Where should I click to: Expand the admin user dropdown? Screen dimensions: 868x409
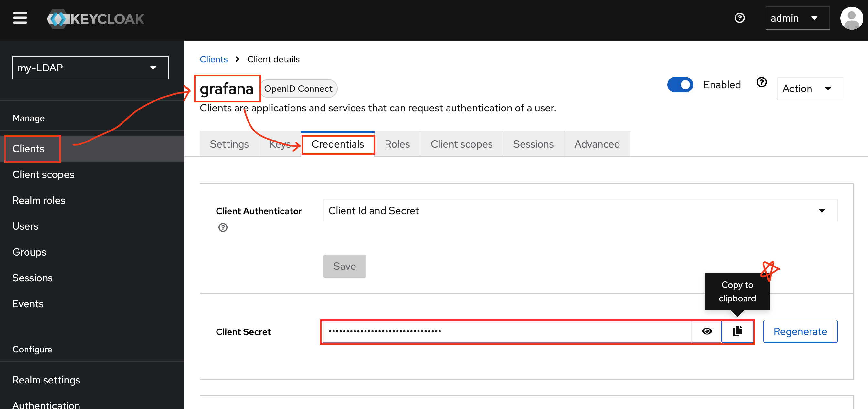point(797,18)
